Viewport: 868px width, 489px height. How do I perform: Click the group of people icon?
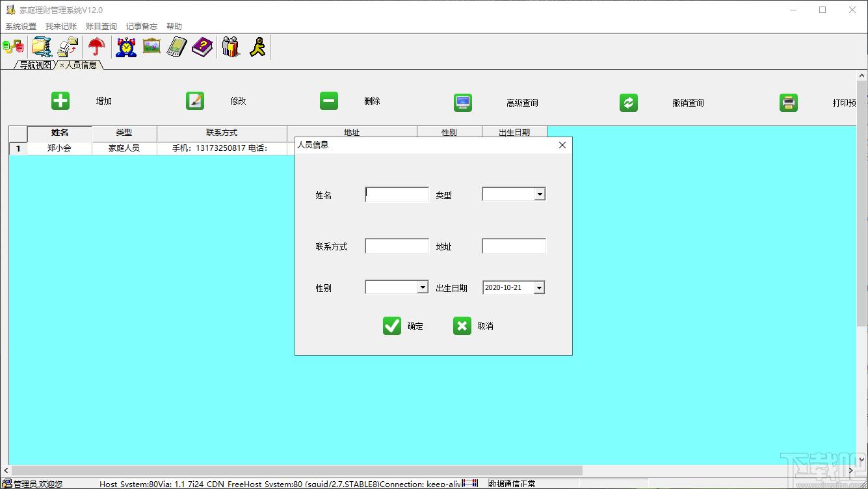pyautogui.click(x=231, y=47)
